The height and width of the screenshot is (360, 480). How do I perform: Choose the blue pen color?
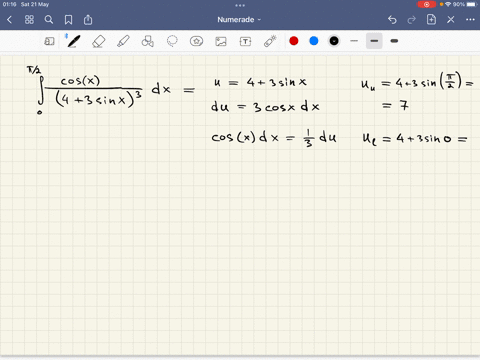point(314,41)
